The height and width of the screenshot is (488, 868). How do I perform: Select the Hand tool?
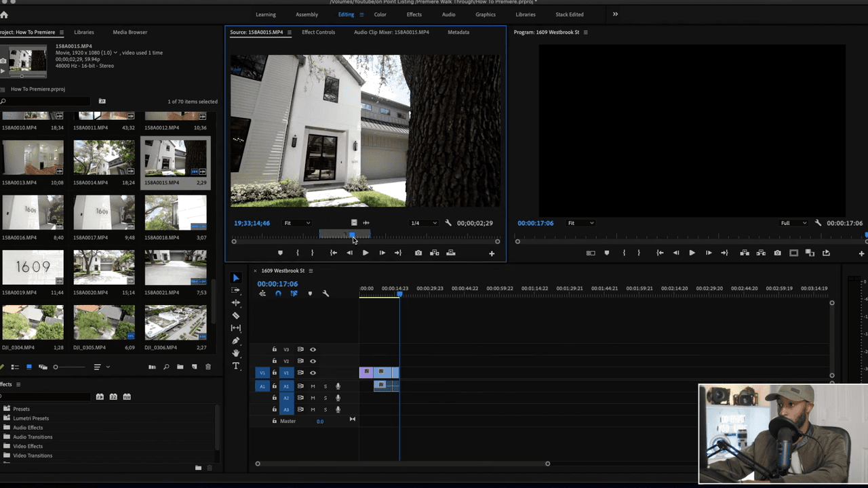coord(236,353)
